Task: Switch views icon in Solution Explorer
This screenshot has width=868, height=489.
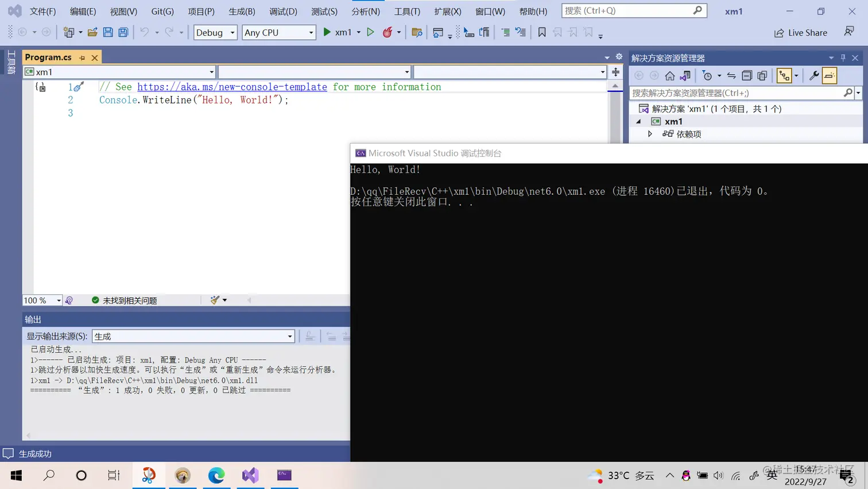Action: 685,76
